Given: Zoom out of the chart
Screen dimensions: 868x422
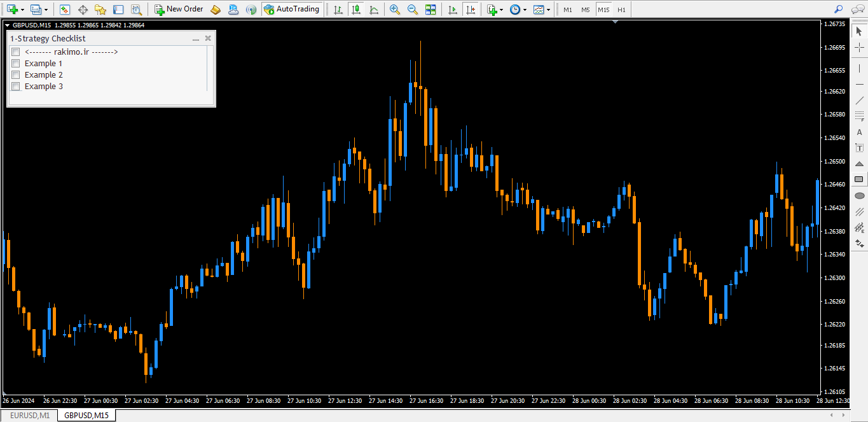Looking at the screenshot, I should pos(413,10).
